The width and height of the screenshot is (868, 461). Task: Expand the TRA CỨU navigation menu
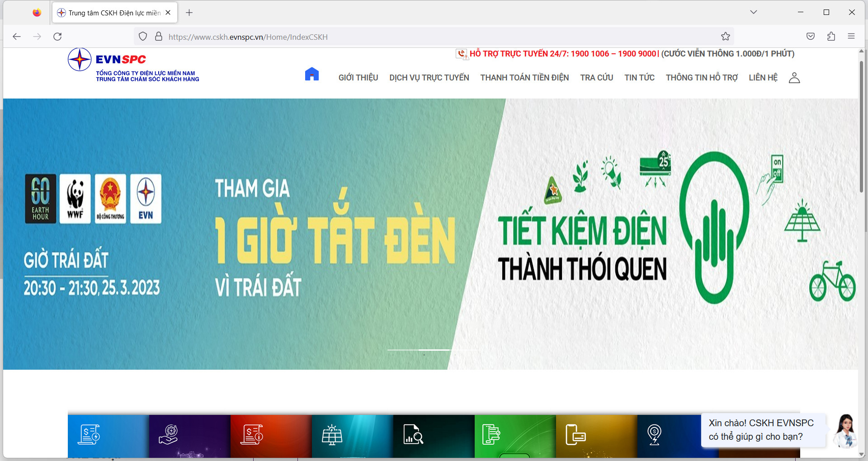tap(596, 78)
